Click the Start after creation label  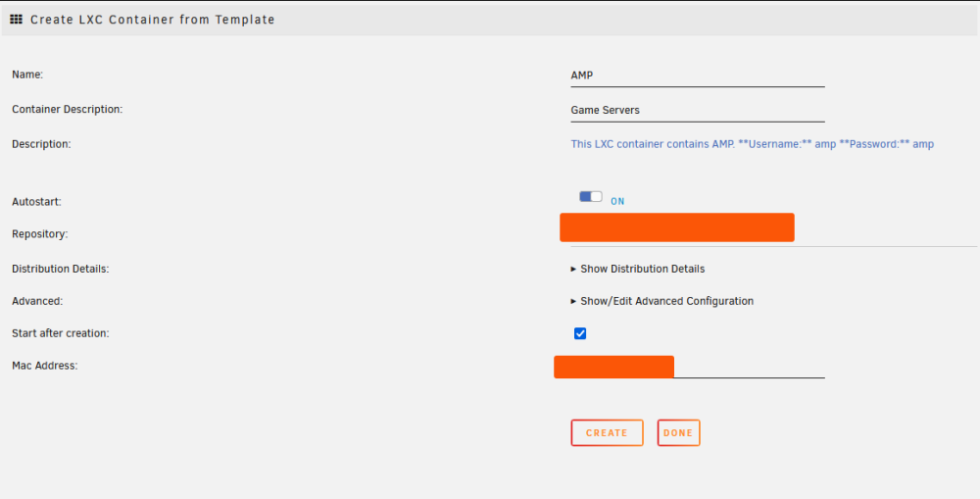[x=60, y=334]
